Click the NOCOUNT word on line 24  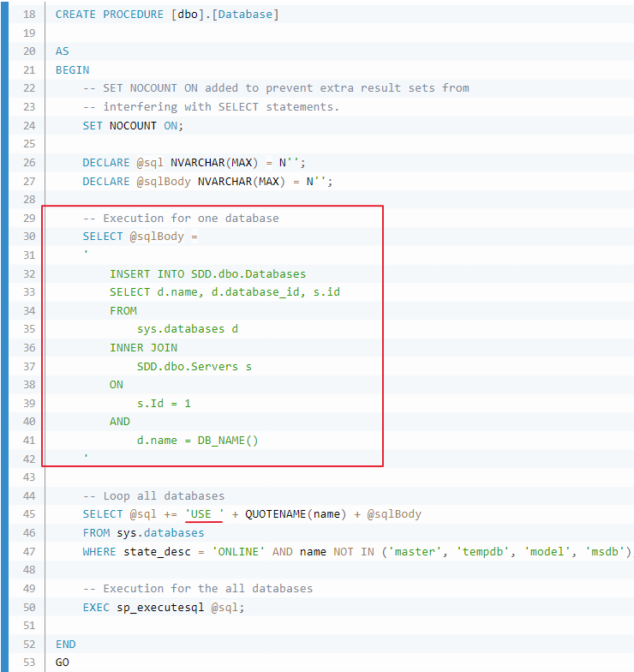pos(133,125)
